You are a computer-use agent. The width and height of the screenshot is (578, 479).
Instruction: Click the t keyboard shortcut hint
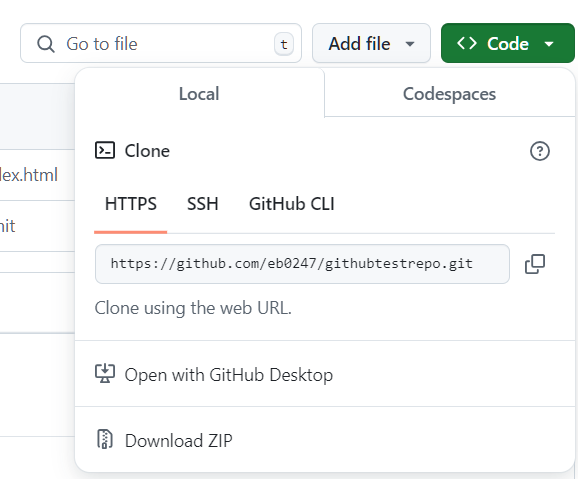click(x=284, y=44)
